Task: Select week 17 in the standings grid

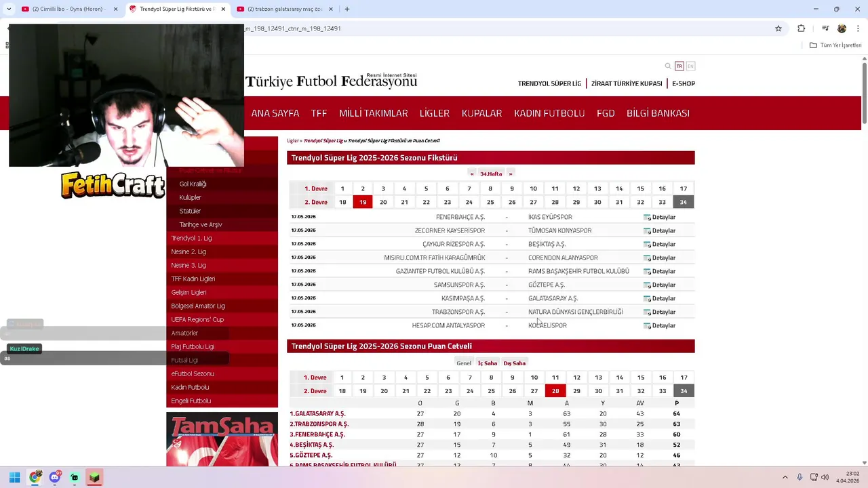Action: [684, 378]
